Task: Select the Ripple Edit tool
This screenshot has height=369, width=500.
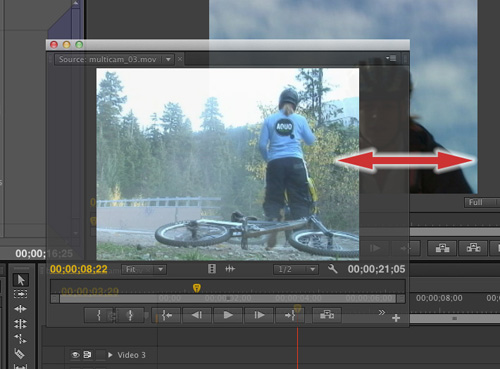Action: [21, 309]
